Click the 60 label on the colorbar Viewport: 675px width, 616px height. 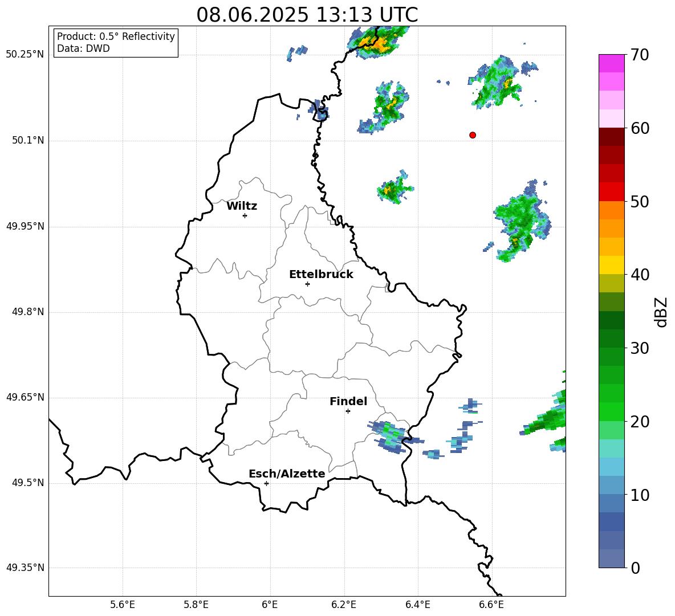coord(640,128)
